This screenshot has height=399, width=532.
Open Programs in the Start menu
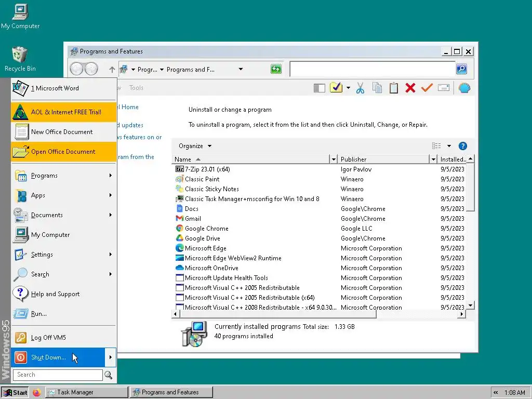(x=63, y=176)
